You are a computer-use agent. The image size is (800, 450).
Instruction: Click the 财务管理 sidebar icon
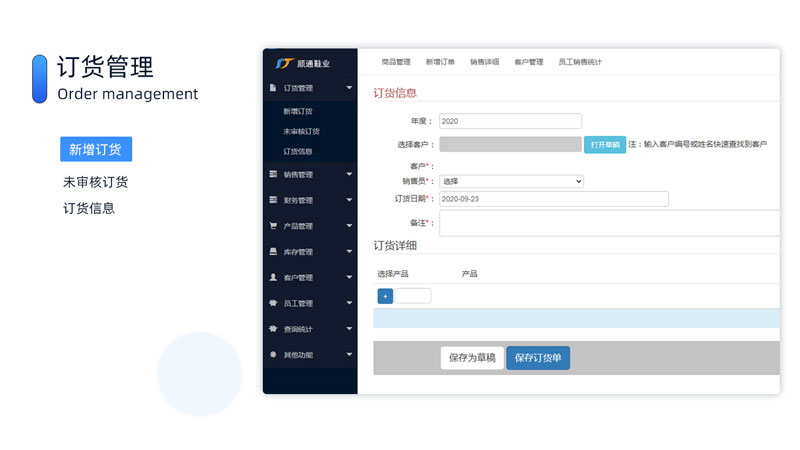273,200
